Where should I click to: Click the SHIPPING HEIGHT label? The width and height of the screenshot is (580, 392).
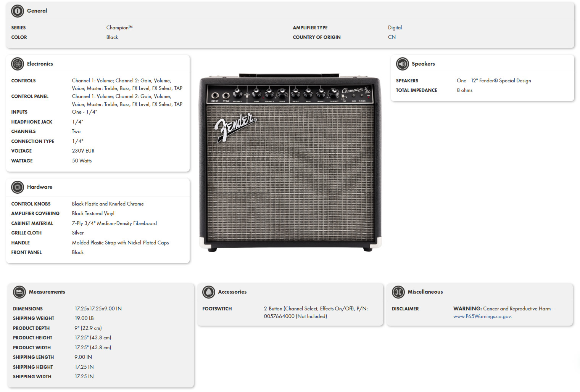click(33, 367)
